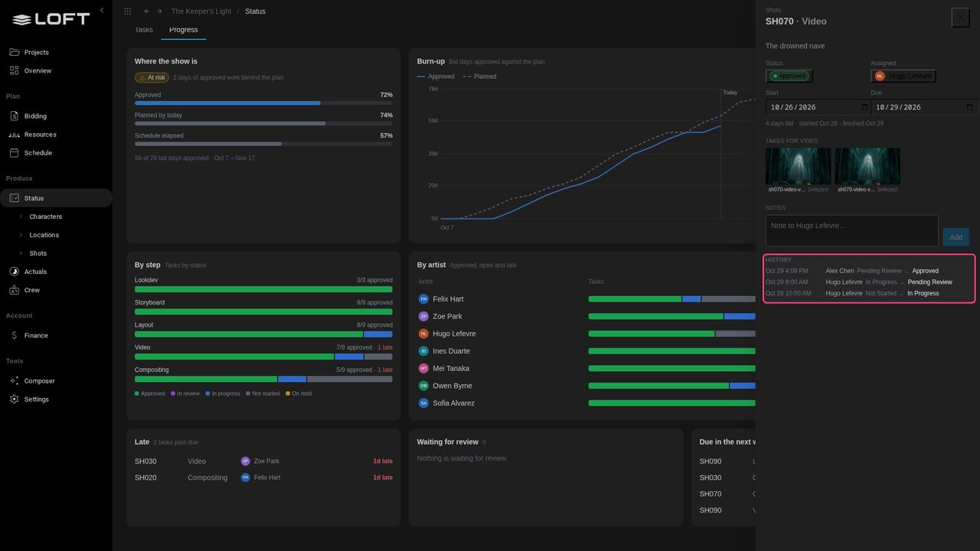This screenshot has height=551, width=980.
Task: Click the LOFT logo
Action: coord(51,20)
